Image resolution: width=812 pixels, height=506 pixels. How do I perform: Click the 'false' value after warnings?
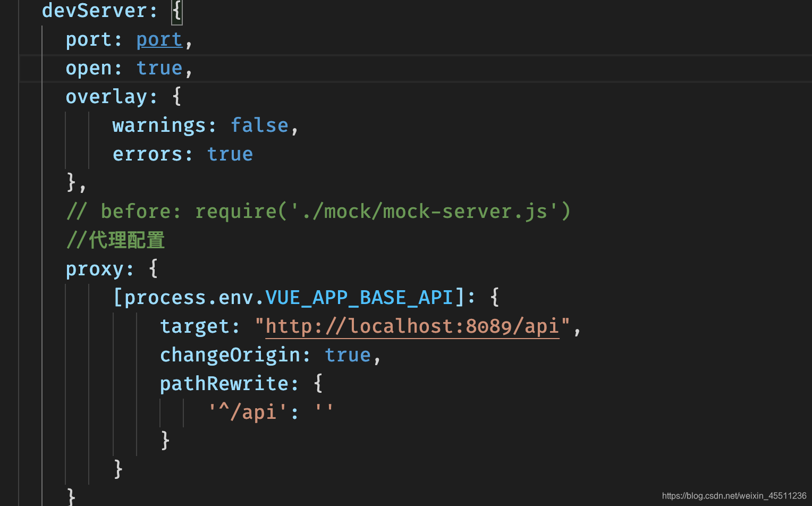[x=259, y=125]
